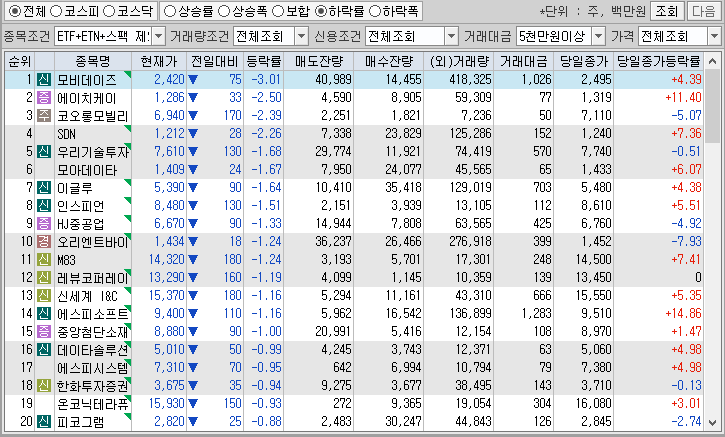725x437 pixels.
Task: Click the 신 badge icon for 에스피소프트
Action: [44, 314]
